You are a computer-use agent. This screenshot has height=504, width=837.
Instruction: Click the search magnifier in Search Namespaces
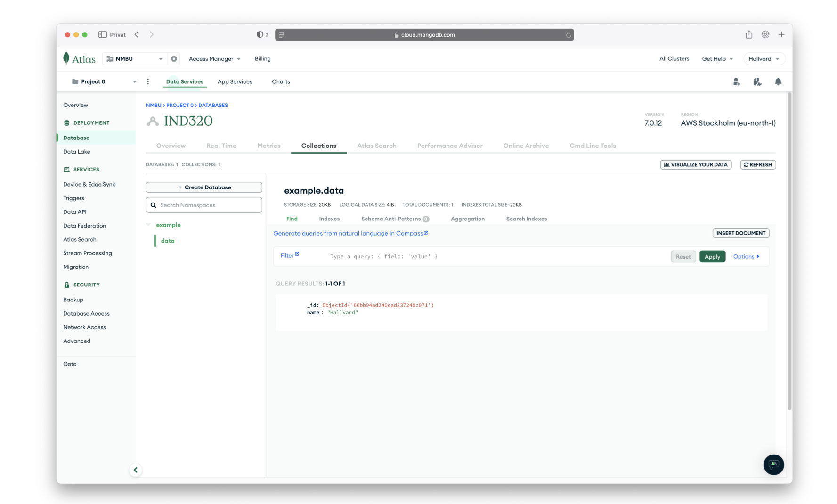click(x=154, y=205)
